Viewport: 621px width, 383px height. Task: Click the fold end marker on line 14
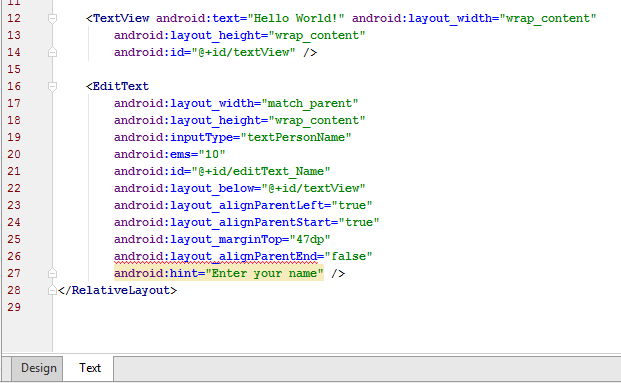[x=52, y=52]
